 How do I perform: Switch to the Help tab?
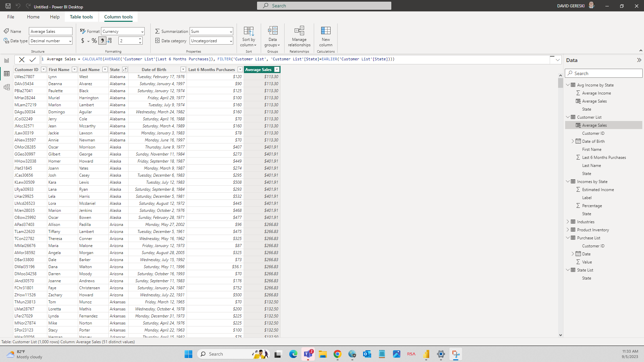55,17
